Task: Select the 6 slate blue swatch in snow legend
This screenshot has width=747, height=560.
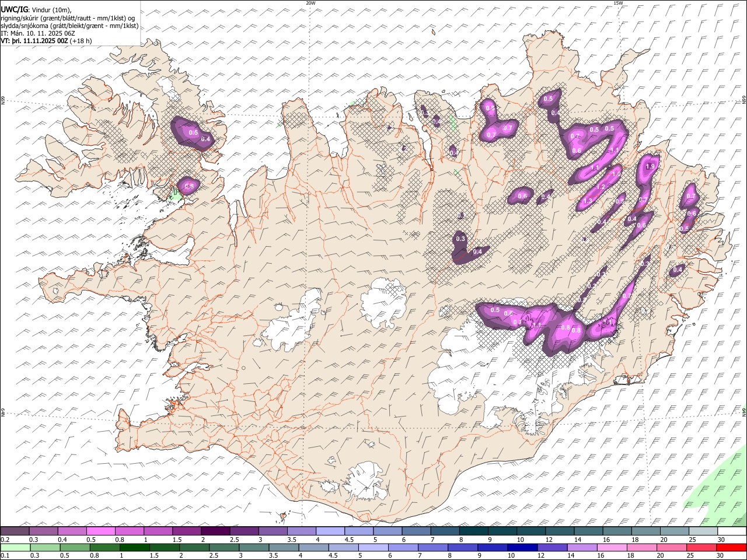Action: [x=417, y=531]
